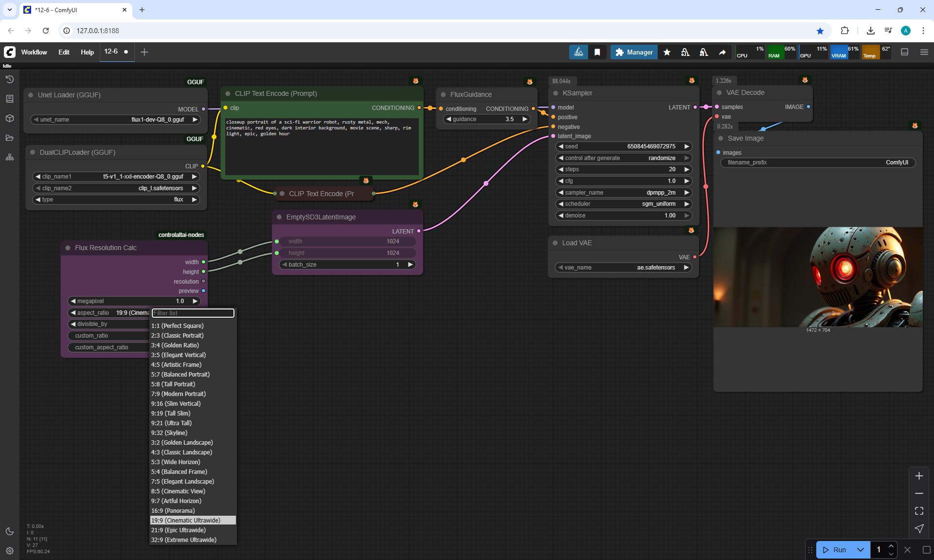Increase steps value with right arrow
This screenshot has width=934, height=560.
click(x=686, y=169)
